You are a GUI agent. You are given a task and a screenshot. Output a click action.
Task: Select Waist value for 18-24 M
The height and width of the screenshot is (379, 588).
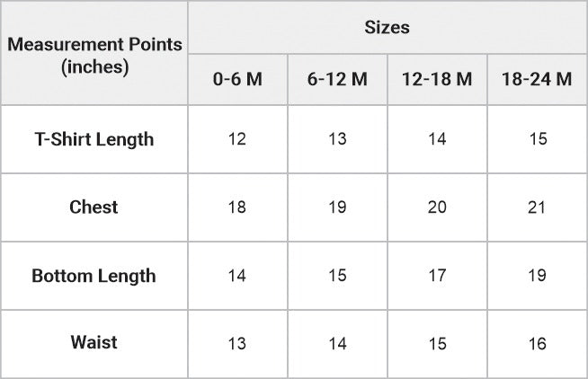click(537, 343)
